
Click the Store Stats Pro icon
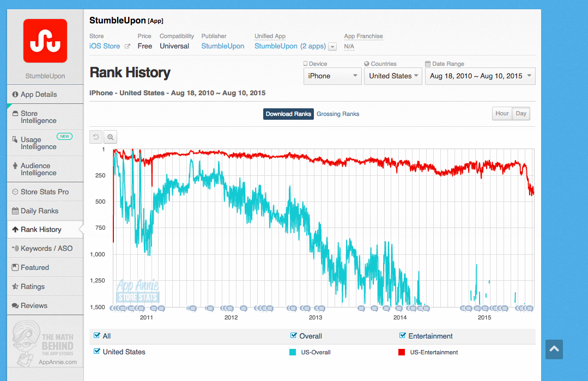tap(15, 192)
